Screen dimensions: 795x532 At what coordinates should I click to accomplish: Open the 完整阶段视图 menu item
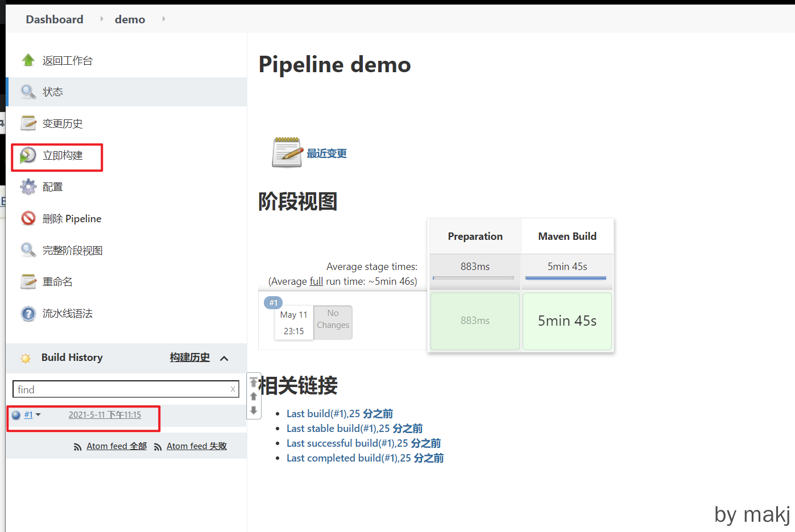(x=72, y=251)
